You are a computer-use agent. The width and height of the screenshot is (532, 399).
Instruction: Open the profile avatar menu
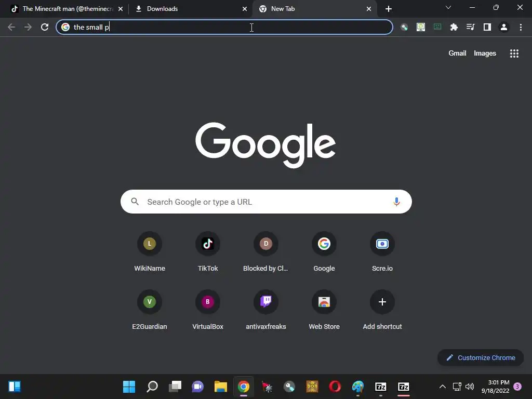click(504, 27)
